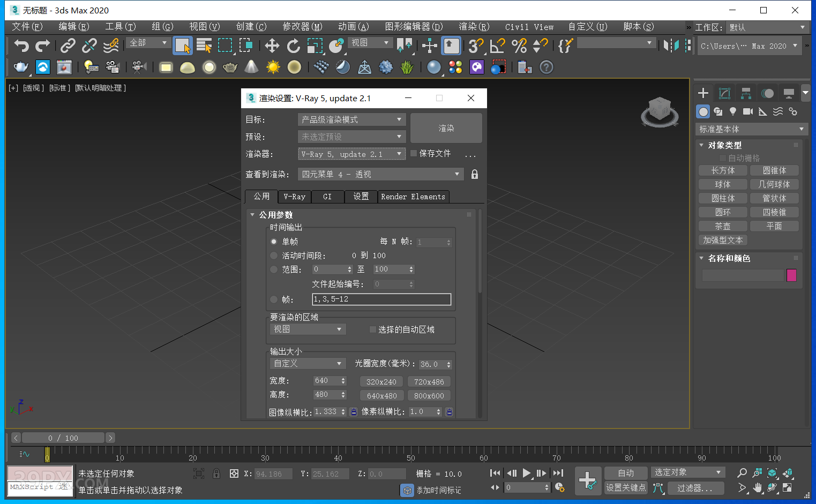Click the Mirror tool icon
Screen dimensions: 816x504
pos(671,46)
